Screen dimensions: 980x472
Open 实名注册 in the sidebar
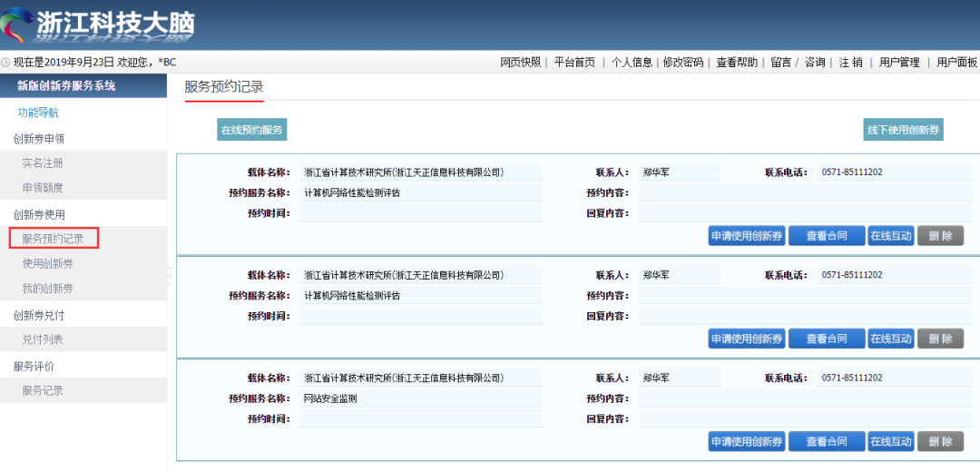click(43, 163)
